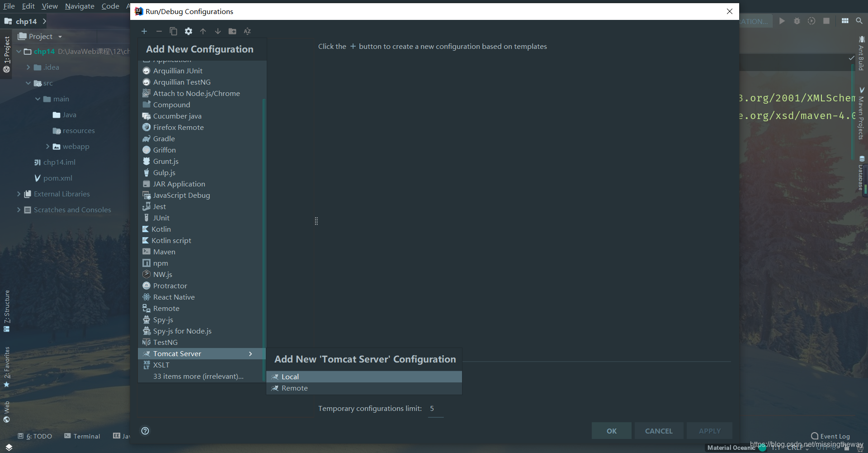868x453 pixels.
Task: Open the Terminal tool window tab
Action: click(82, 436)
